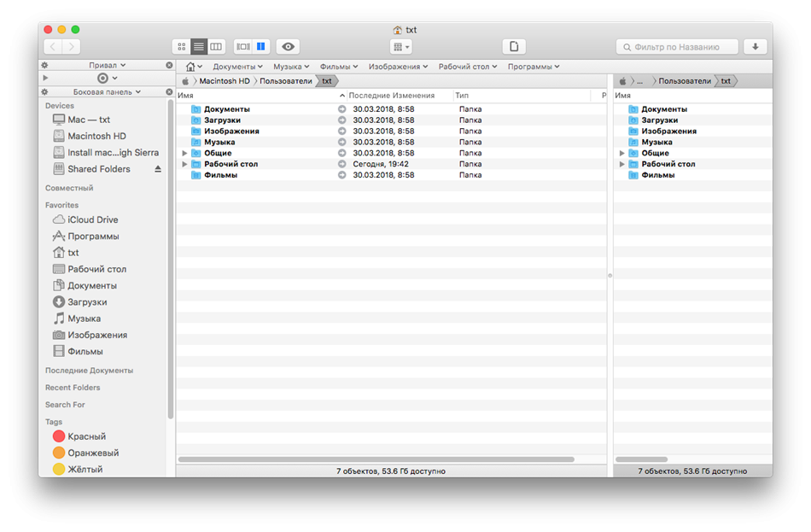The width and height of the screenshot is (811, 532).
Task: Select Macintosh HD in the sidebar
Action: 90,136
